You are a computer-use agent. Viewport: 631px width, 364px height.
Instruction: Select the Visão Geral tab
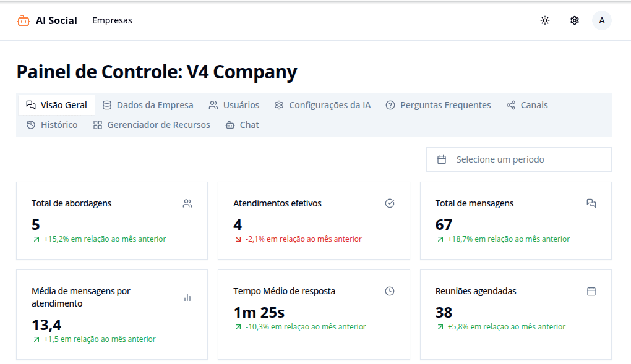click(57, 105)
